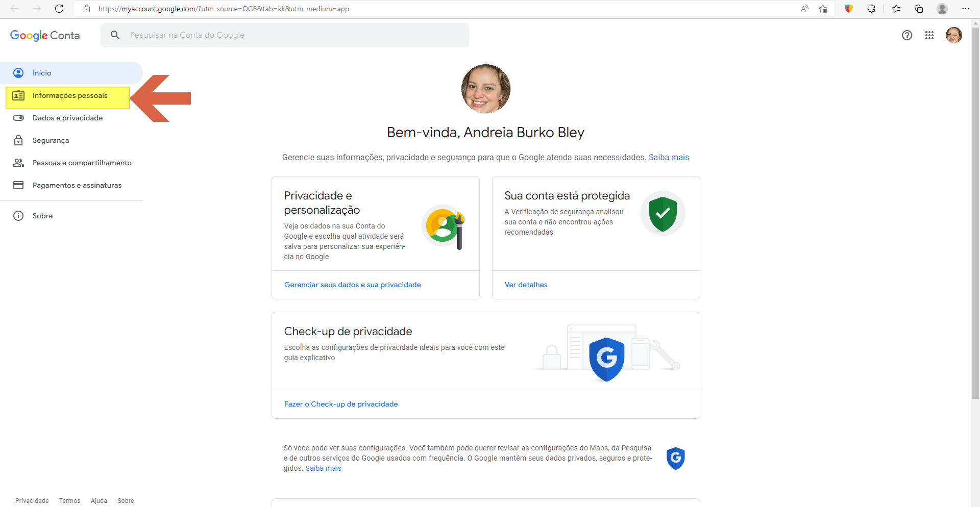Click the magnifier search icon
The height and width of the screenshot is (507, 980).
tap(115, 35)
